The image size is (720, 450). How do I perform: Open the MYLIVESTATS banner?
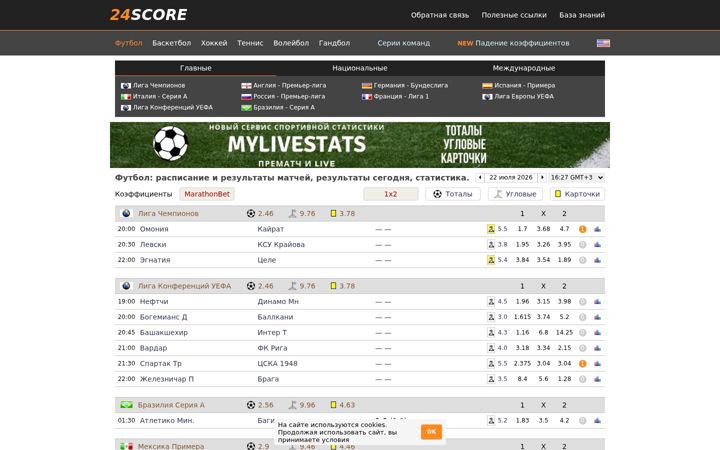[360, 145]
